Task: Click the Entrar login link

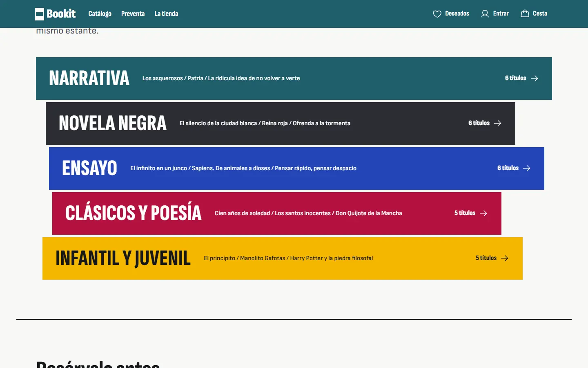Action: click(495, 14)
